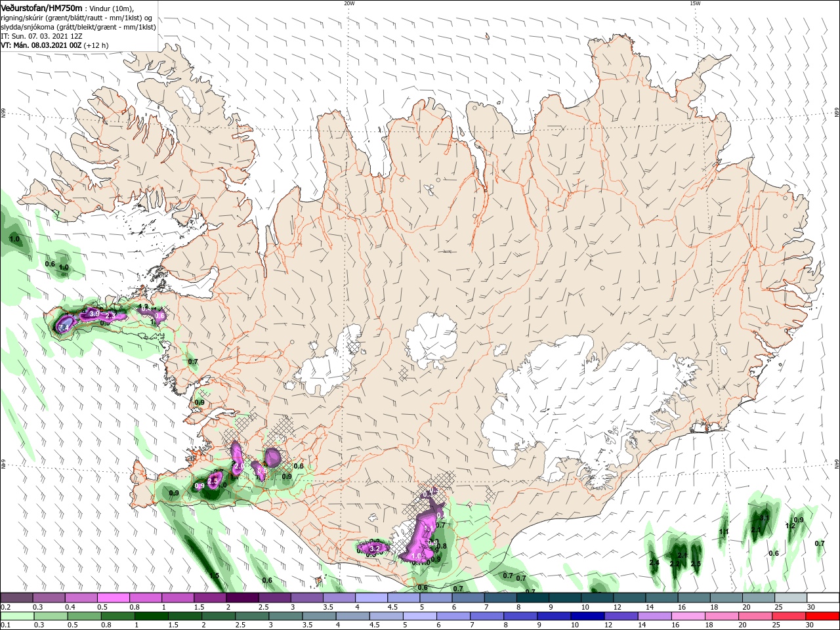Viewport: 840px width, 630px height.
Task: Select the 'IT: Sun. 07. 03. 2021 12Z' line
Action: 42,35
